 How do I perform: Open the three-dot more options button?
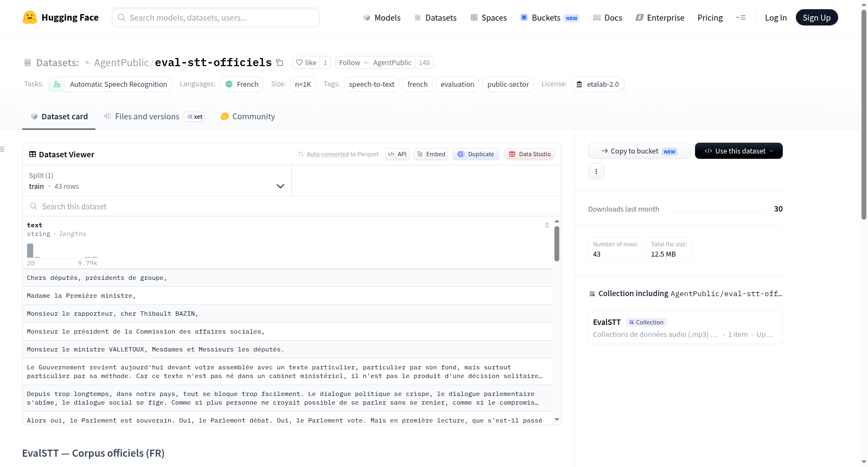(596, 171)
